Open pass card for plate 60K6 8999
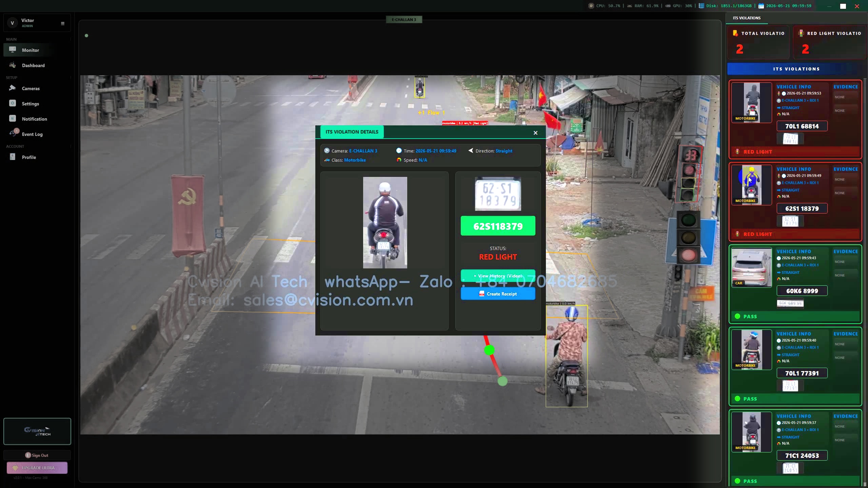868x488 pixels. point(795,284)
